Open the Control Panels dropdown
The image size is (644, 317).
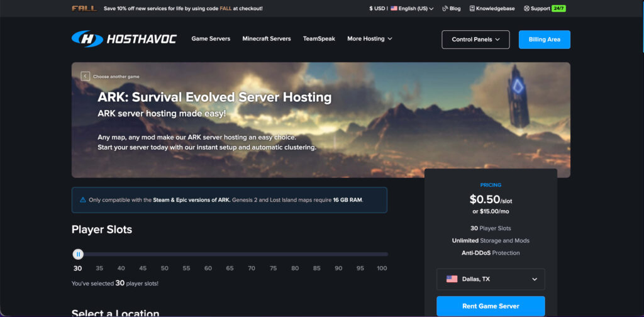(475, 40)
